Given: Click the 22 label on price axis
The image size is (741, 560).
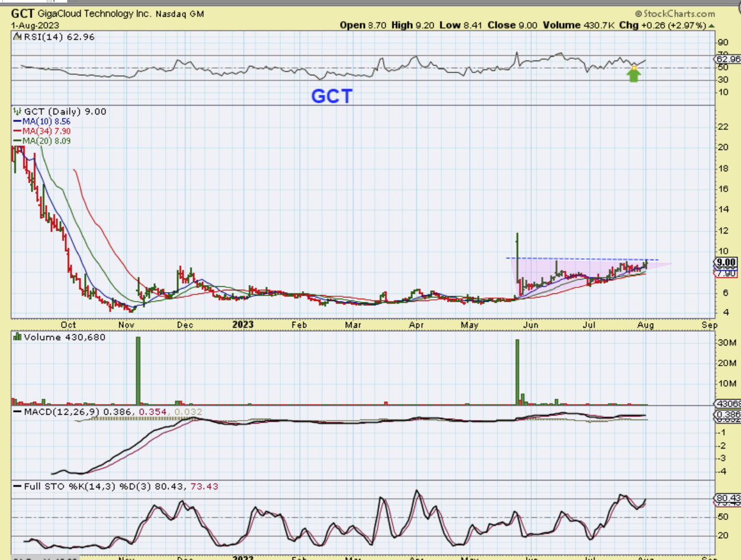Looking at the screenshot, I should pyautogui.click(x=723, y=127).
